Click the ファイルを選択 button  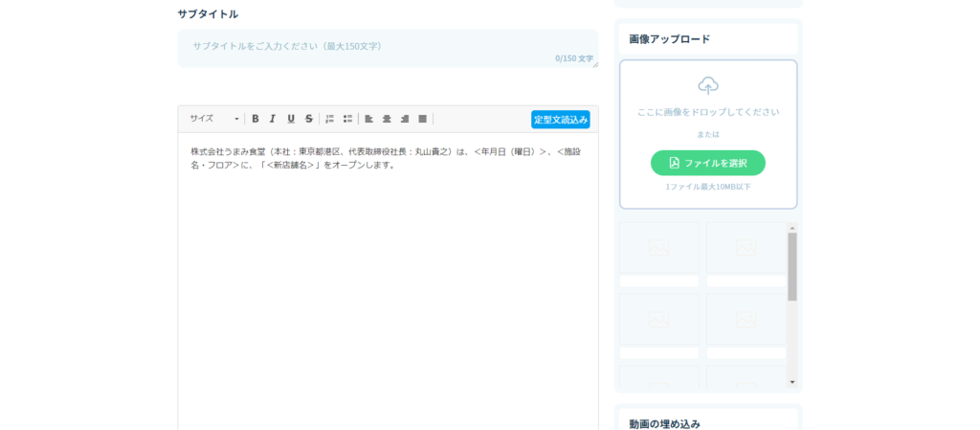[x=708, y=163]
